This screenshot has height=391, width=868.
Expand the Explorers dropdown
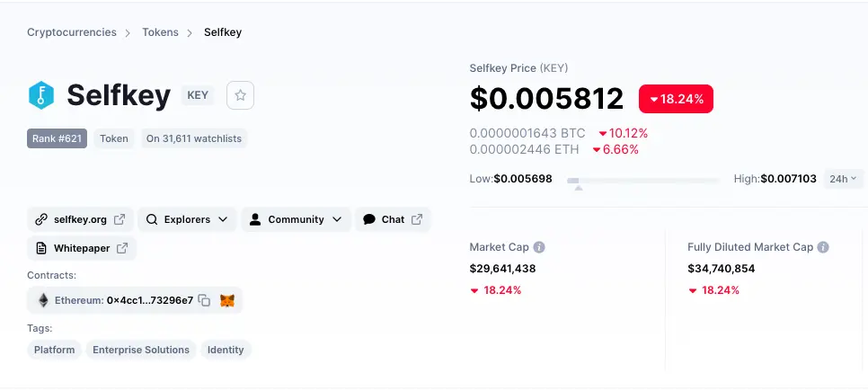pos(187,219)
